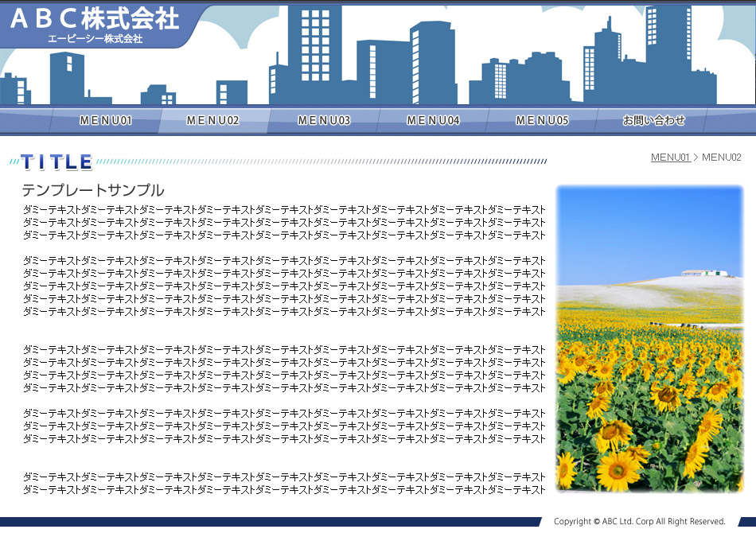This screenshot has height=533, width=756.
Task: Open the MENU01 navigation item
Action: [x=106, y=120]
